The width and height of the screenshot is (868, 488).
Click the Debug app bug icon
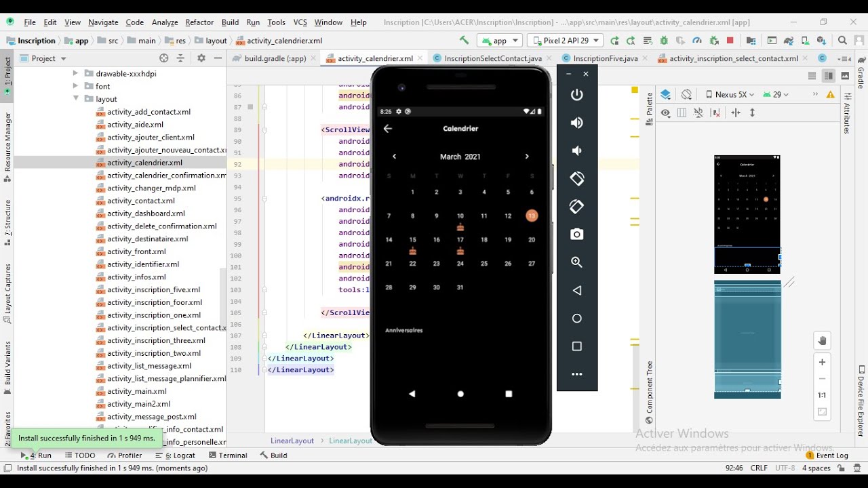pos(664,41)
